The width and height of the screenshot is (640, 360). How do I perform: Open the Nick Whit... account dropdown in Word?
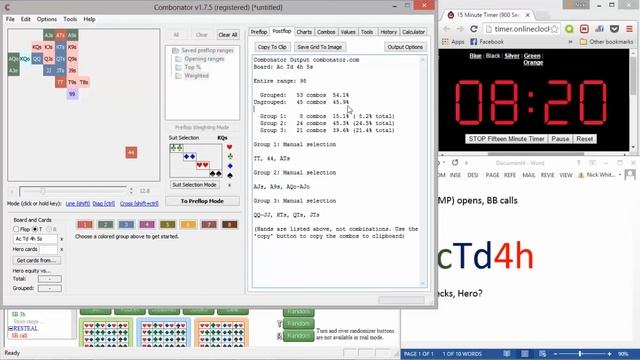[603, 175]
